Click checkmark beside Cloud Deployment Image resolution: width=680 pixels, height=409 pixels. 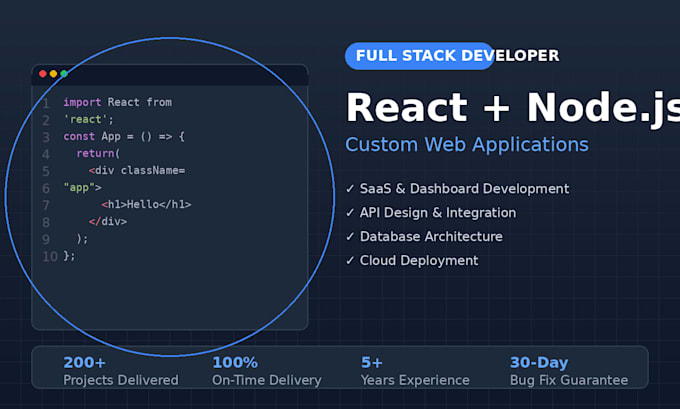click(x=350, y=260)
